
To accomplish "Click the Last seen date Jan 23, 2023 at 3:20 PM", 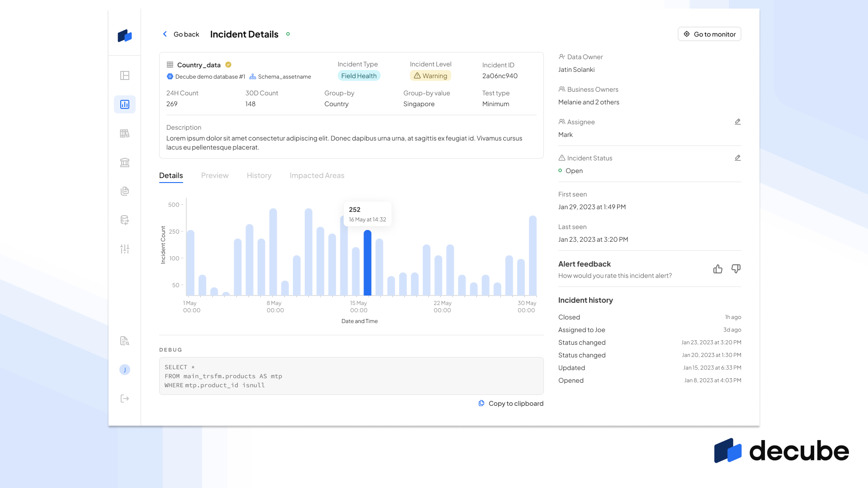I will pyautogui.click(x=593, y=239).
